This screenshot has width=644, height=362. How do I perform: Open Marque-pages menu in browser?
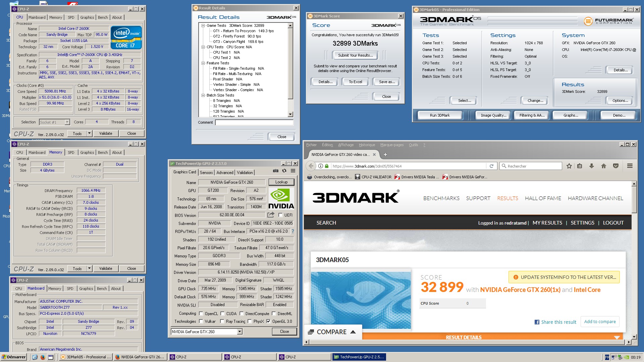392,145
